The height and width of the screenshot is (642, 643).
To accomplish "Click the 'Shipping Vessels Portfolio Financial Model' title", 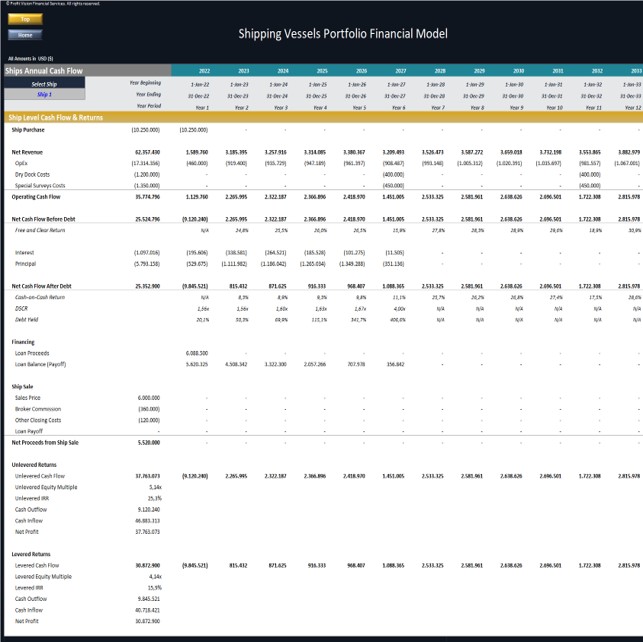I will tap(343, 34).
